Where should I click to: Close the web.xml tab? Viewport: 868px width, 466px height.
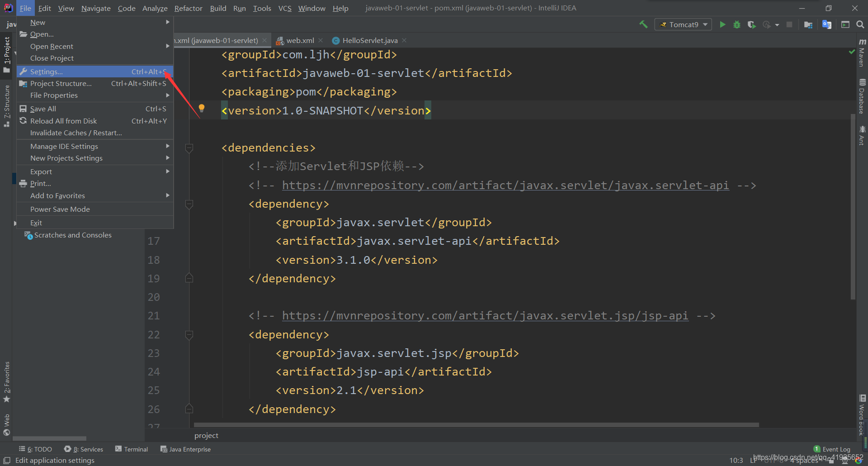click(321, 40)
